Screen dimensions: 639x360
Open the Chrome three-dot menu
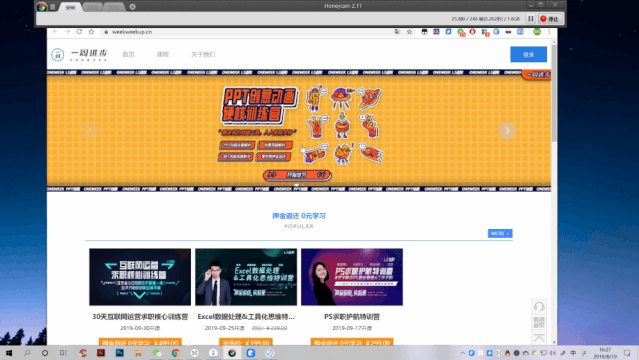(549, 32)
